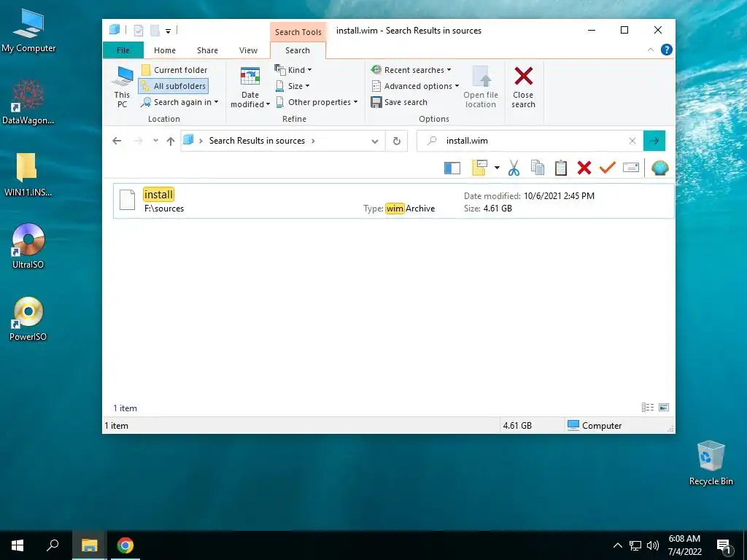Toggle All subfolders search scope

[x=174, y=86]
